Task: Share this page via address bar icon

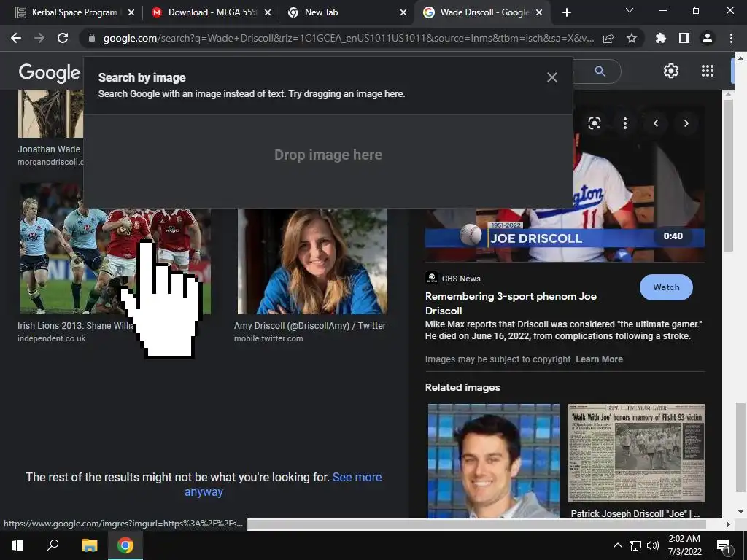Action: point(608,39)
